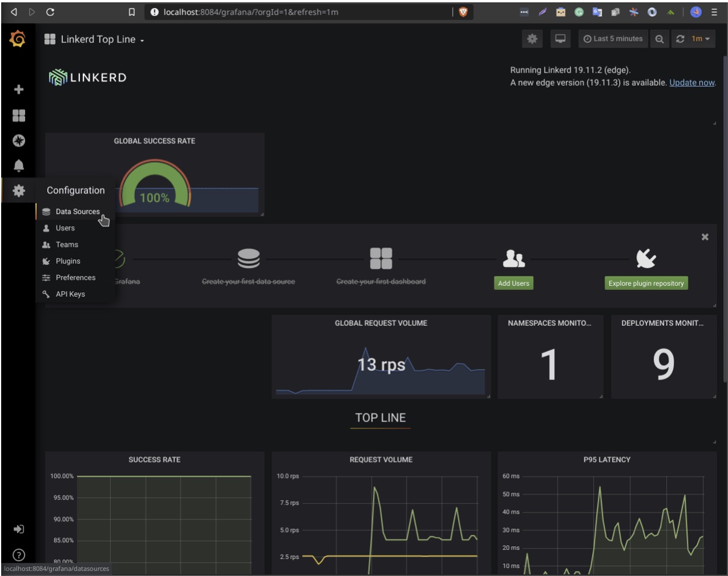This screenshot has height=576, width=728.
Task: Click the Google Translate extension icon
Action: [x=597, y=12]
